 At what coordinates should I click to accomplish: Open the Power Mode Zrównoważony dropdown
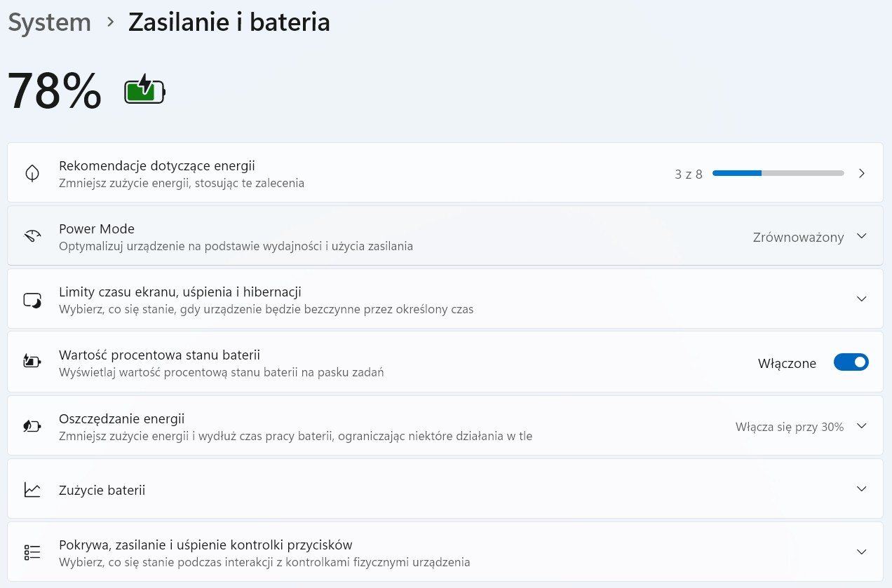pos(810,237)
